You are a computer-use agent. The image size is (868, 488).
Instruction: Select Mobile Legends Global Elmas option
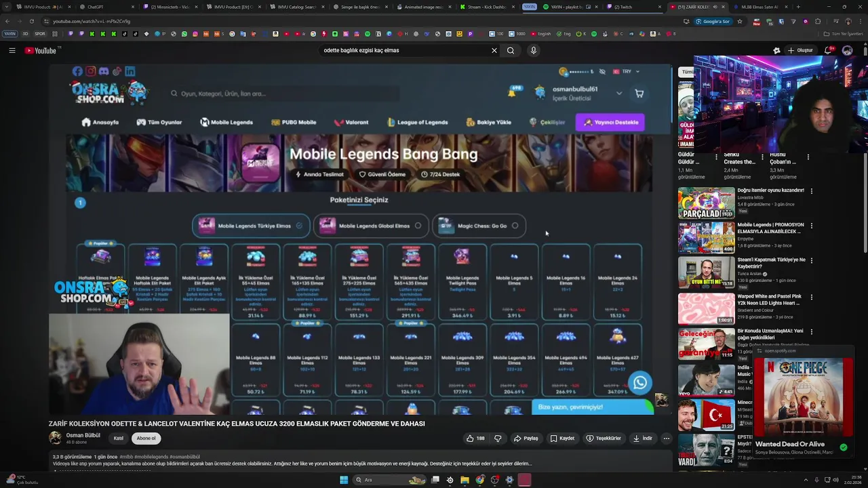coord(372,226)
